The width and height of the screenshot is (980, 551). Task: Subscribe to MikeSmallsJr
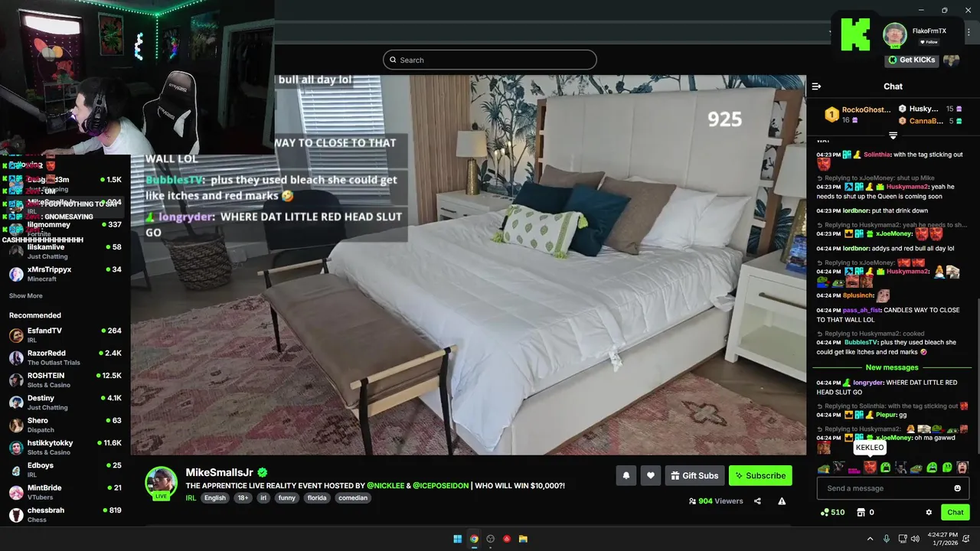click(760, 475)
